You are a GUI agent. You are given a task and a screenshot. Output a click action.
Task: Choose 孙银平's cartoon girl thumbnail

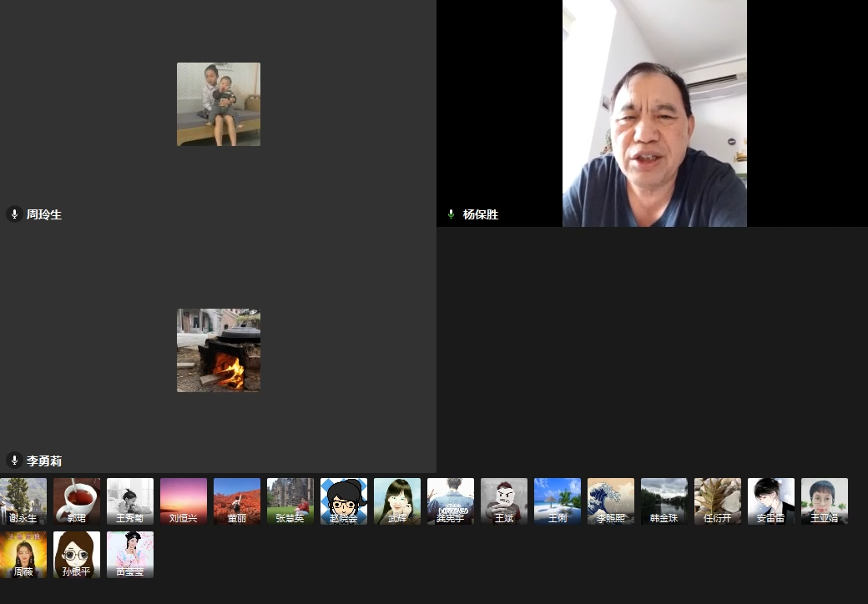(77, 555)
